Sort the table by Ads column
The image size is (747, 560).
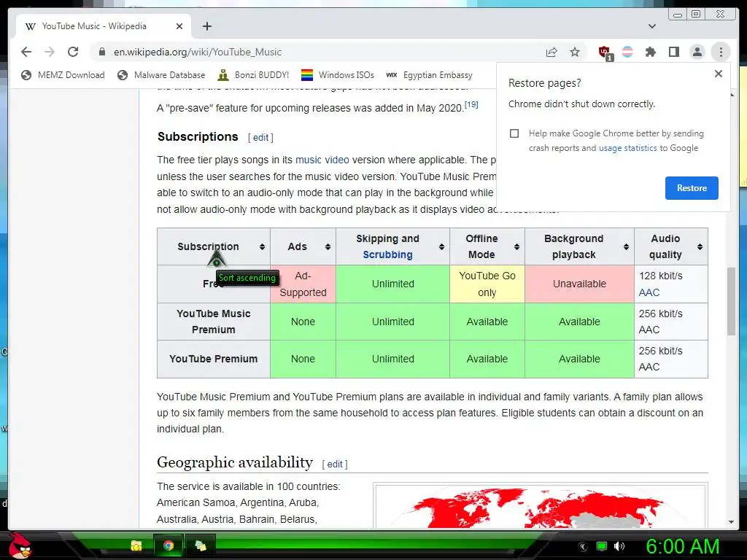(303, 246)
